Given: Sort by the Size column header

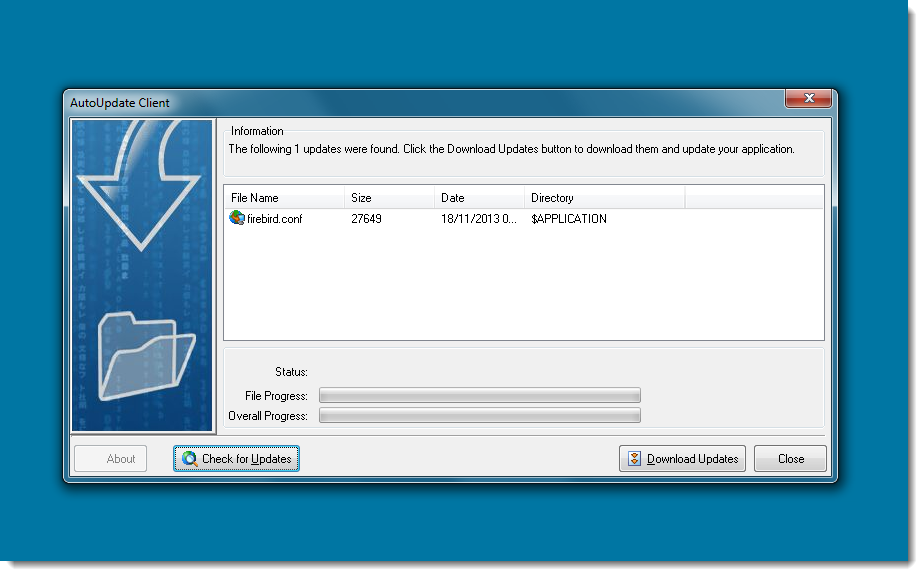Looking at the screenshot, I should click(x=389, y=198).
